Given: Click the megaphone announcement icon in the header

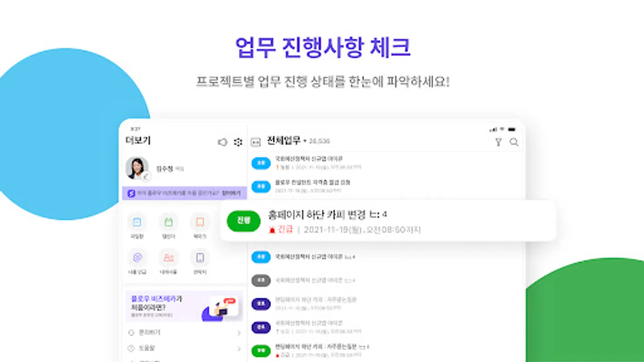Looking at the screenshot, I should 223,142.
